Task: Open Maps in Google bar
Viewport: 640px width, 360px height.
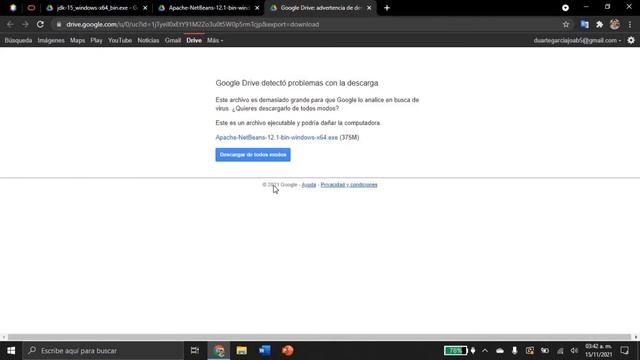Action: point(77,40)
